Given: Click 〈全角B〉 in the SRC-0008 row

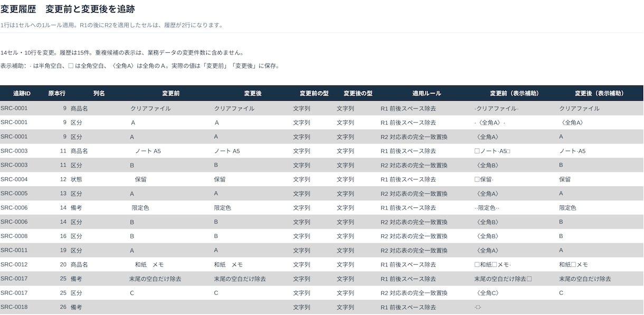Looking at the screenshot, I should [x=486, y=236].
